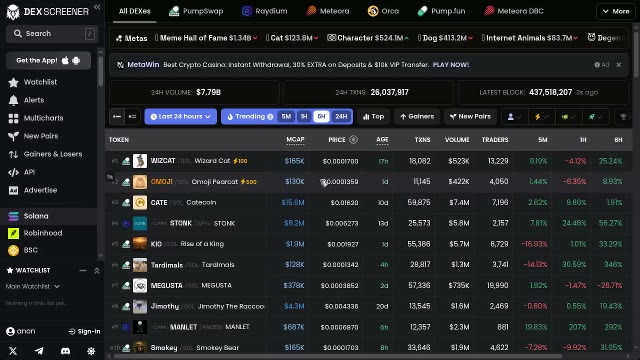Collapse Watchlist panel with up chevrons

97,271
